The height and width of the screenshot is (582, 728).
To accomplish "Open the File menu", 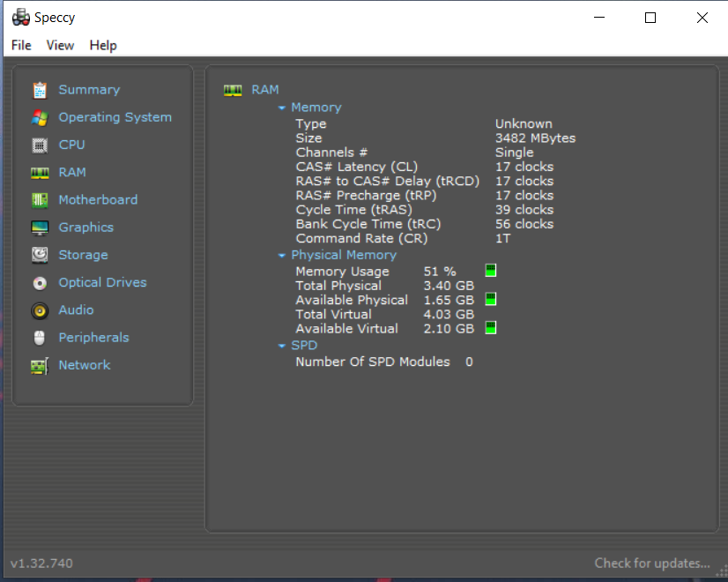I will click(21, 45).
